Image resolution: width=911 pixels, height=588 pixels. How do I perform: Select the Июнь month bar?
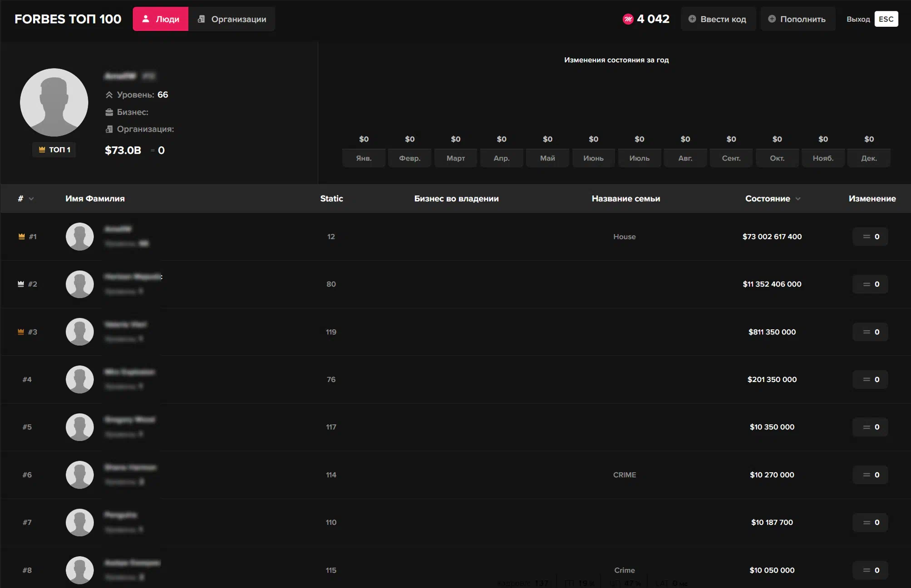[x=593, y=158]
